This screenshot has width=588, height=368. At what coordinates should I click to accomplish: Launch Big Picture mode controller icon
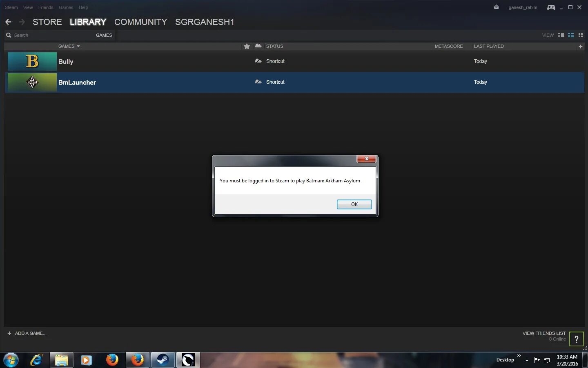coord(551,7)
